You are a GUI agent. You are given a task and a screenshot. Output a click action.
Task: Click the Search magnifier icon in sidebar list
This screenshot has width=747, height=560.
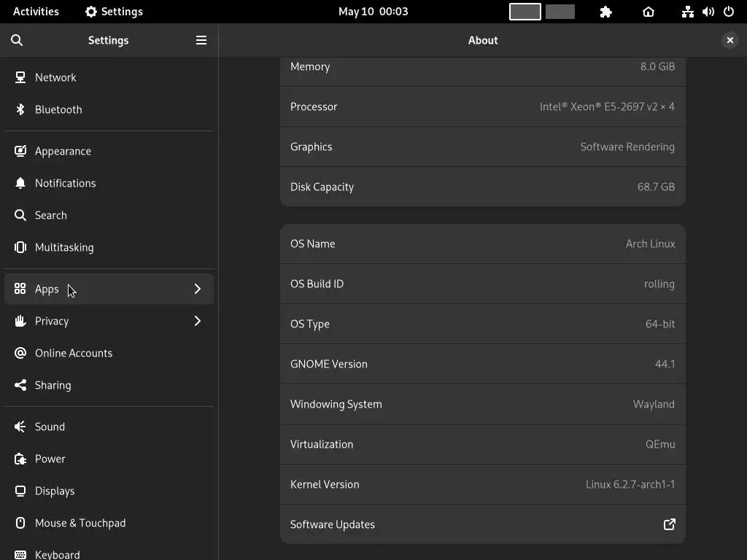(20, 215)
